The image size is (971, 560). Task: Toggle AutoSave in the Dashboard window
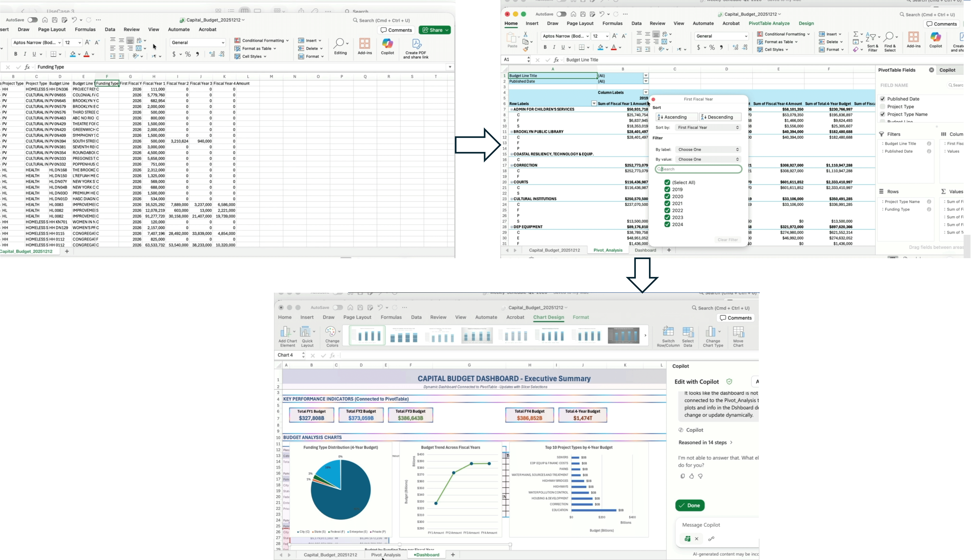click(x=338, y=308)
